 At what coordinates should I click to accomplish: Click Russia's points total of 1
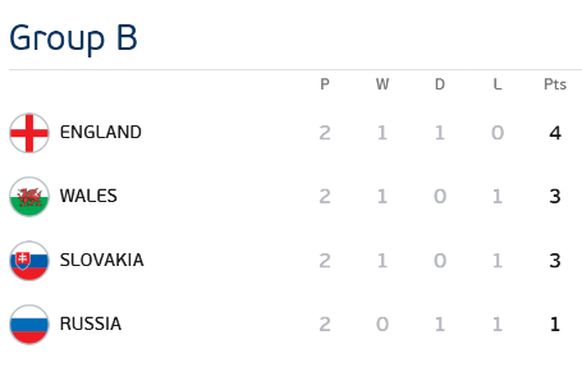pos(555,324)
